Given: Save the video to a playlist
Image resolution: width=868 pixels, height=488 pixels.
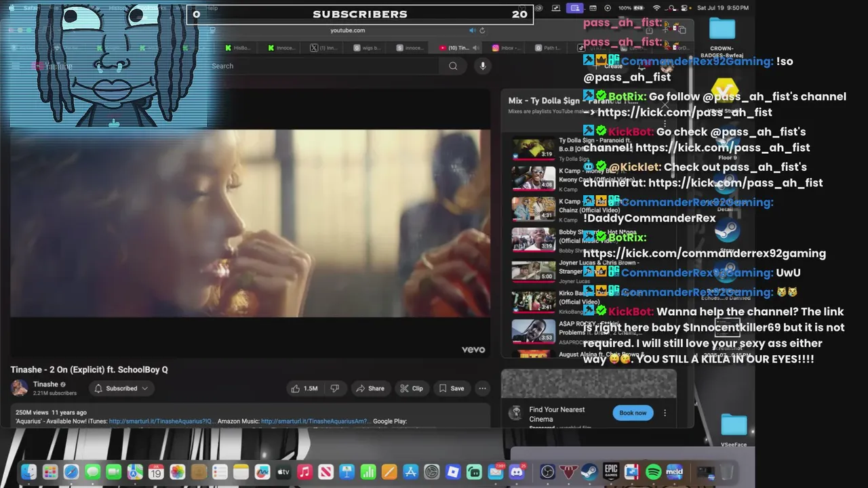Looking at the screenshot, I should [451, 388].
